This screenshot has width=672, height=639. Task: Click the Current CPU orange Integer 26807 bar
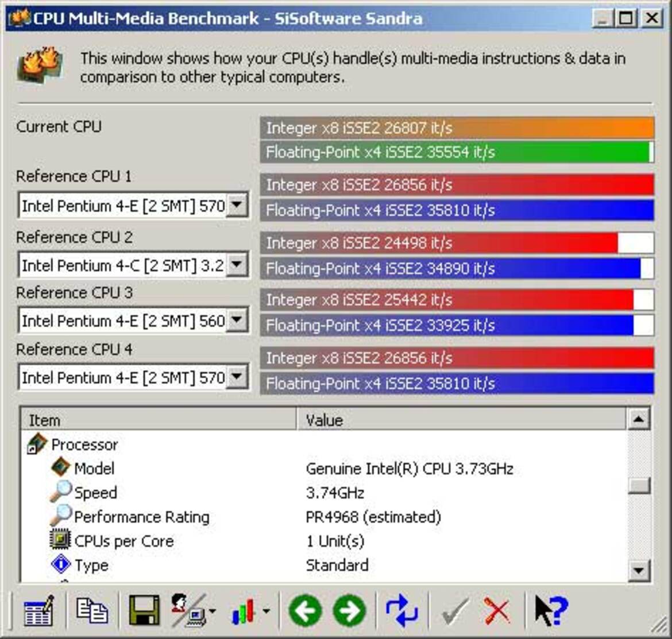pos(457,127)
